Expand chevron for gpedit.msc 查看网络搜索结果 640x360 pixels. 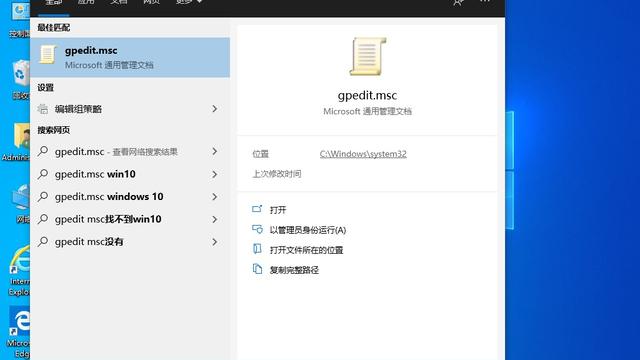click(x=215, y=152)
